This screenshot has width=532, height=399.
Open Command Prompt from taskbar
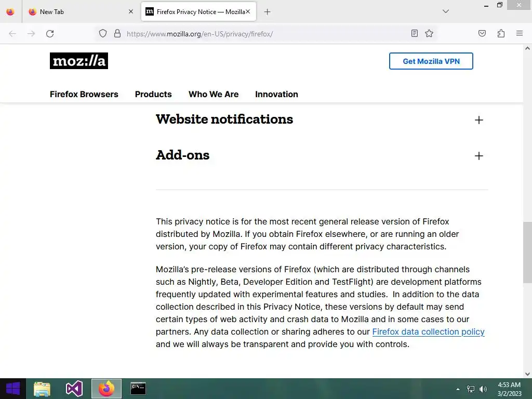[138, 389]
